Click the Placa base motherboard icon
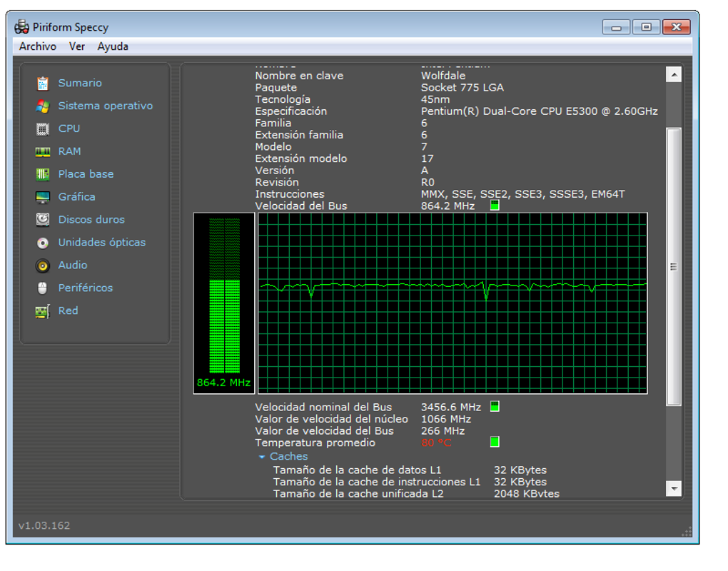 (x=43, y=175)
